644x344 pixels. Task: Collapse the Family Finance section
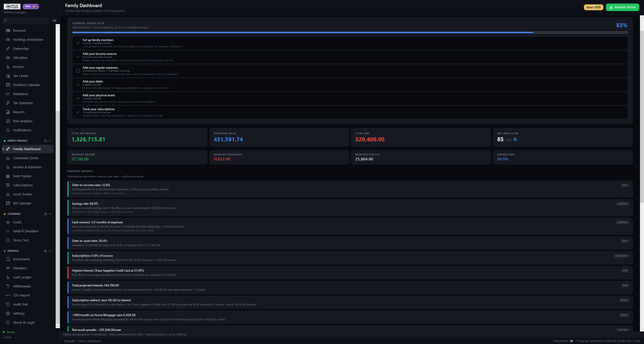point(50,141)
